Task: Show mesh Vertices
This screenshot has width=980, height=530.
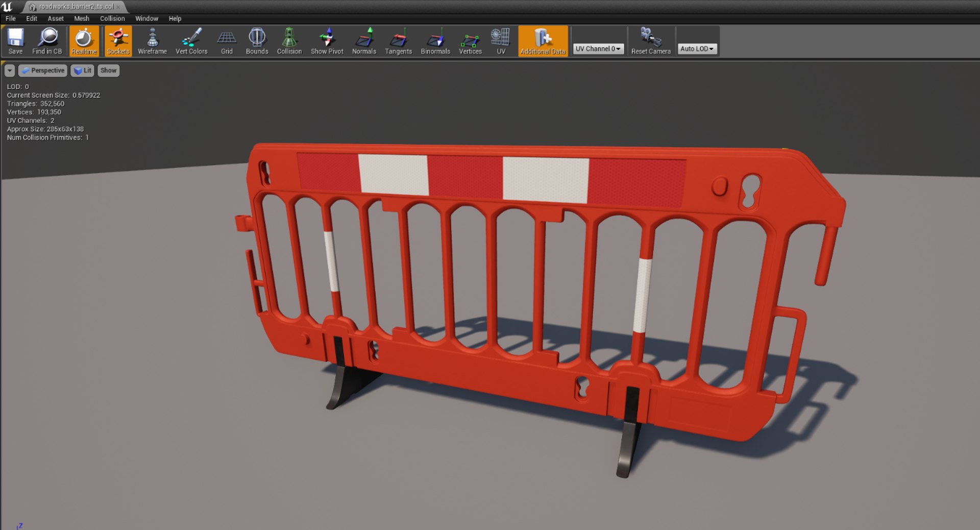Action: pyautogui.click(x=470, y=41)
